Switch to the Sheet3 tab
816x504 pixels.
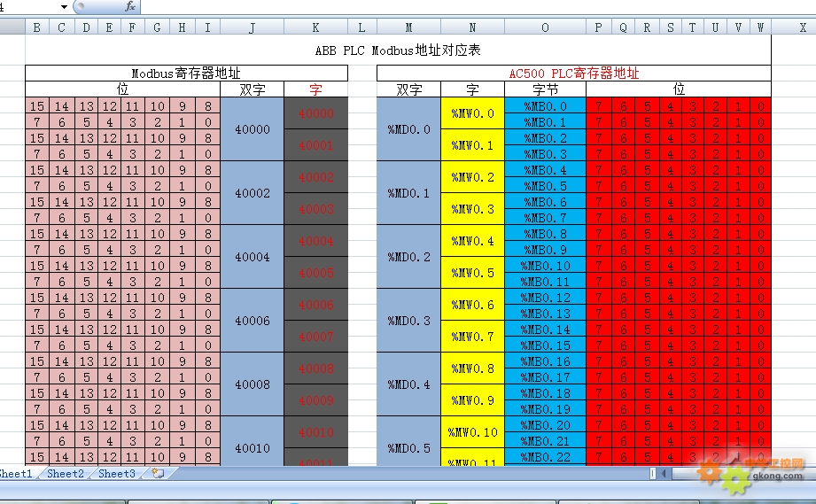[117, 473]
